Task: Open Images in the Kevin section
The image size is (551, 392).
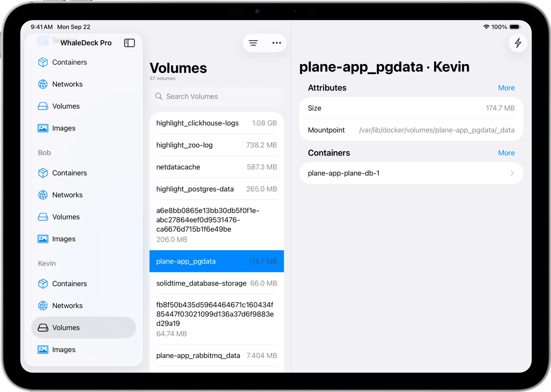Action: point(64,349)
